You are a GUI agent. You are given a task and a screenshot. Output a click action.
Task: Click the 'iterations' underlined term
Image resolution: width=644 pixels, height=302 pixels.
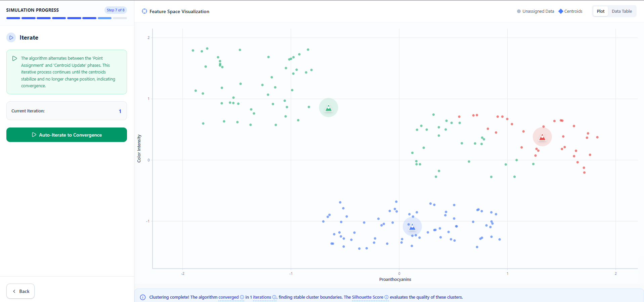(x=262, y=297)
